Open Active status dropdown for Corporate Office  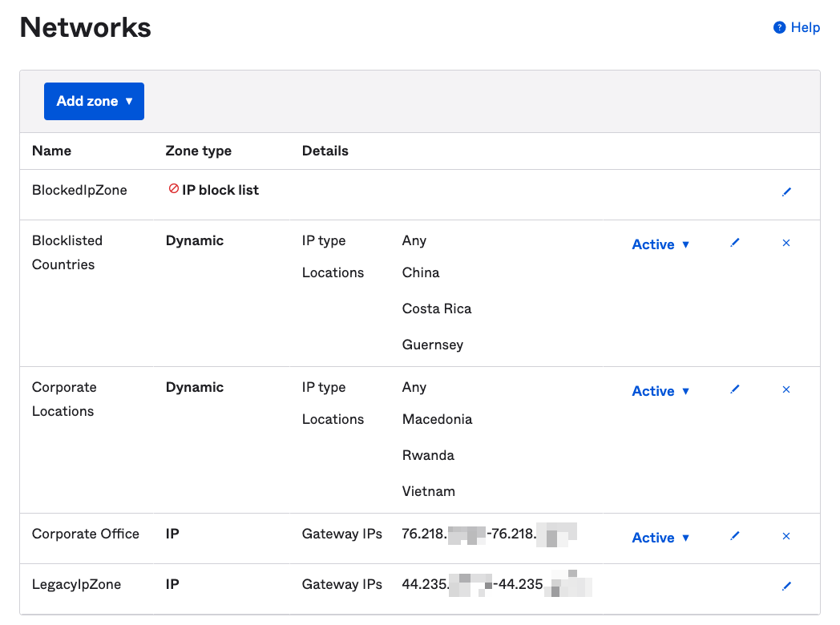click(660, 538)
